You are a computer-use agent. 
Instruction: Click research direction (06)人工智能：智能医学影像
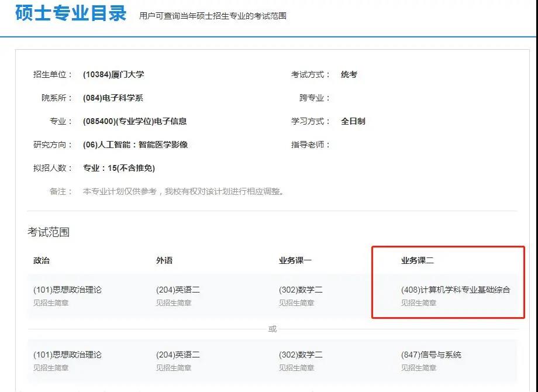pos(136,145)
